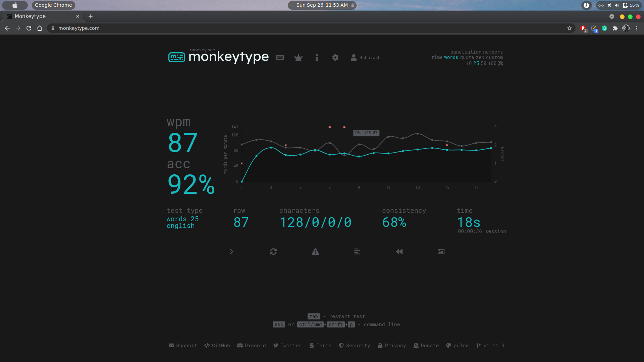Copy result screenshot using image icon
The height and width of the screenshot is (362, 644).
(x=440, y=251)
